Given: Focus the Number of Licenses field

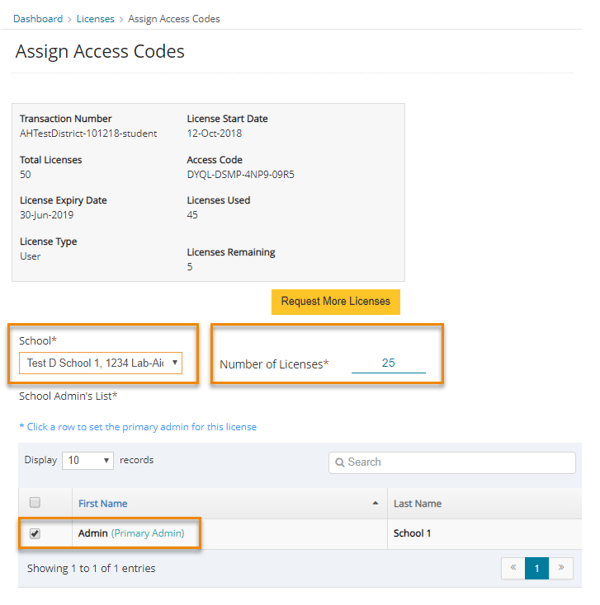Looking at the screenshot, I should click(x=388, y=363).
